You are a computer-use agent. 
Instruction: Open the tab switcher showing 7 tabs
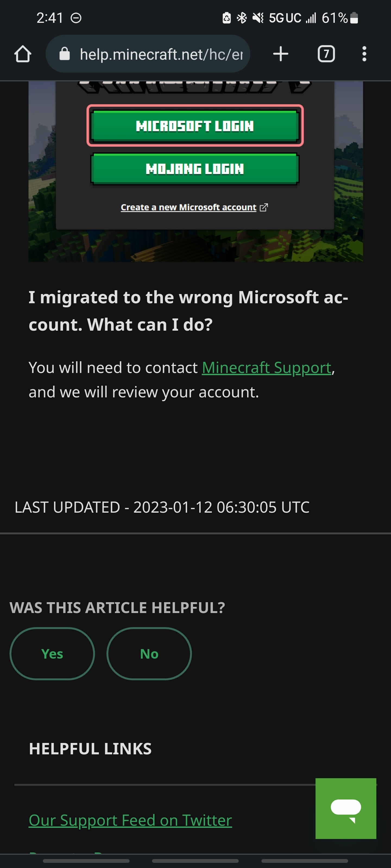coord(326,54)
